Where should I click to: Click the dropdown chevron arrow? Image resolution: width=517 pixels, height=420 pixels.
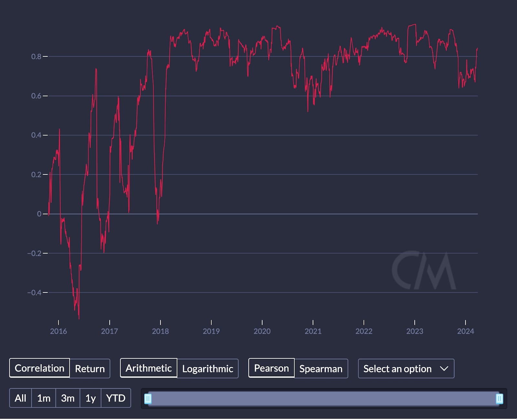(444, 369)
